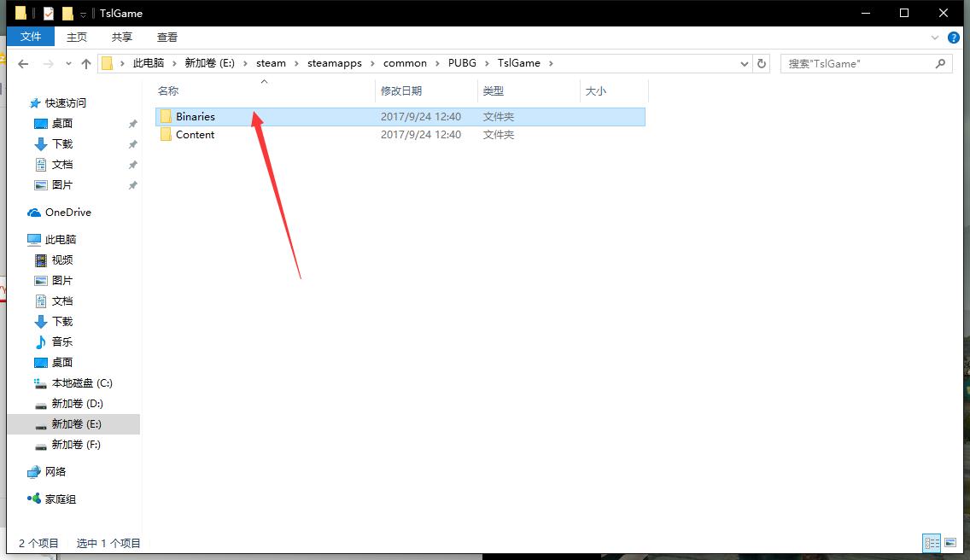970x560 pixels.
Task: Expand the address bar history dropdown
Action: 745,64
